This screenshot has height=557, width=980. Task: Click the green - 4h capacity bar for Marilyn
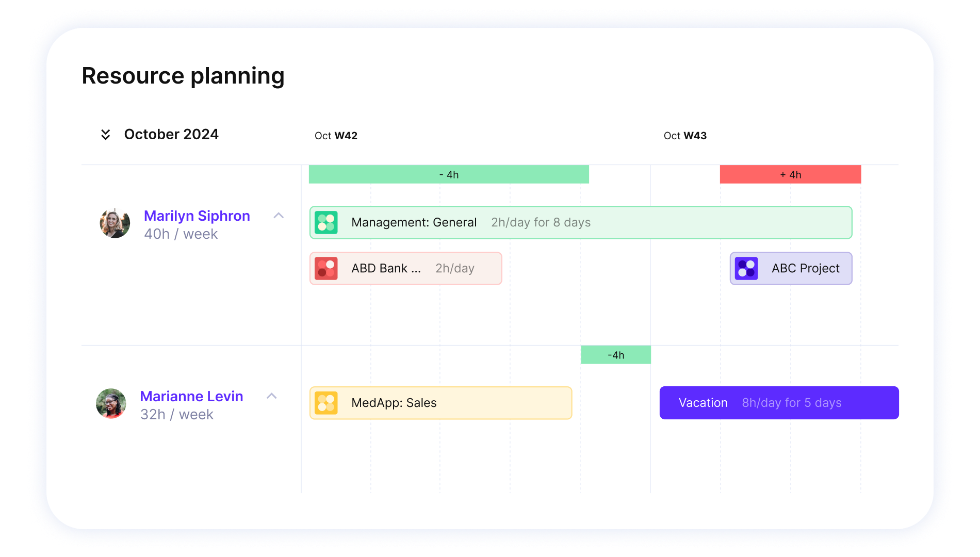(449, 174)
